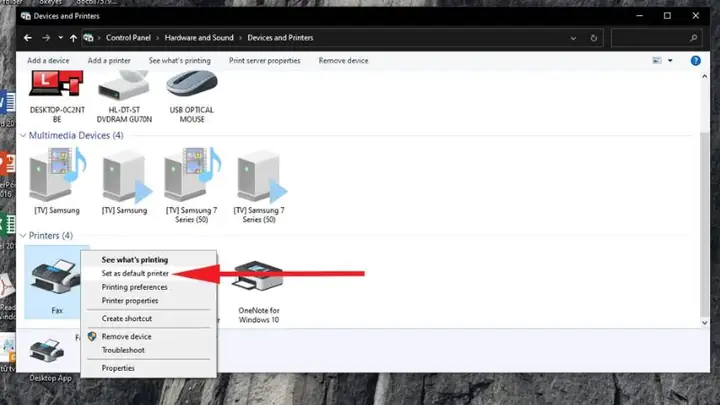
Task: Navigate to Control Panel breadcrumb
Action: tap(128, 38)
